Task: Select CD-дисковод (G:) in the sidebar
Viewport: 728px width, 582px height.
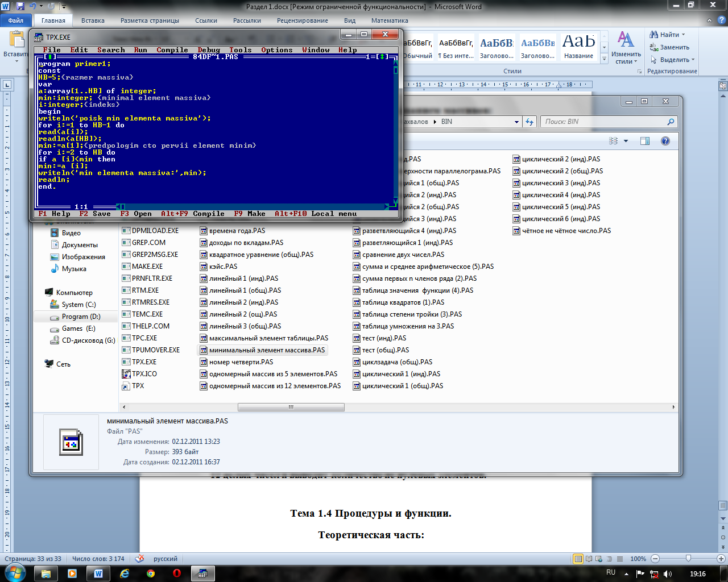Action: click(x=82, y=340)
